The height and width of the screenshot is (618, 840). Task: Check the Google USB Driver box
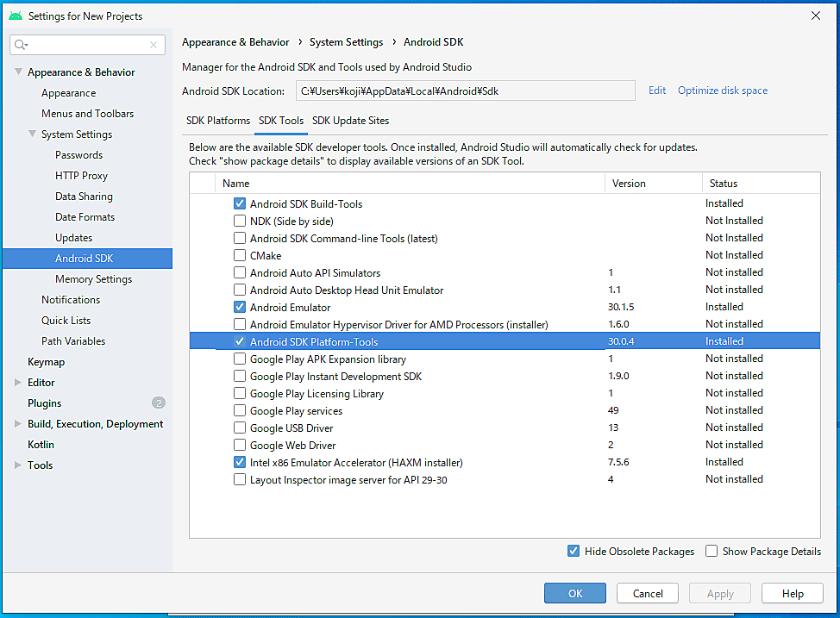click(x=240, y=428)
